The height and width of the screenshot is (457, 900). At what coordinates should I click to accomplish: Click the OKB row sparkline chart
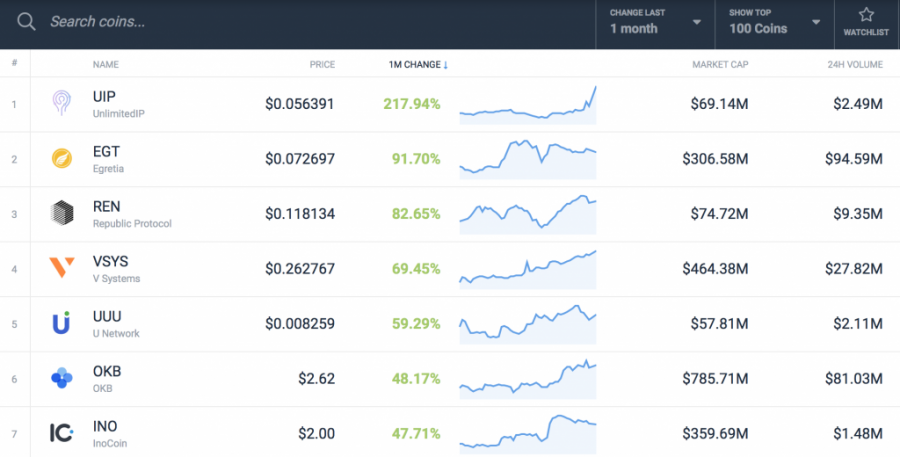528,379
